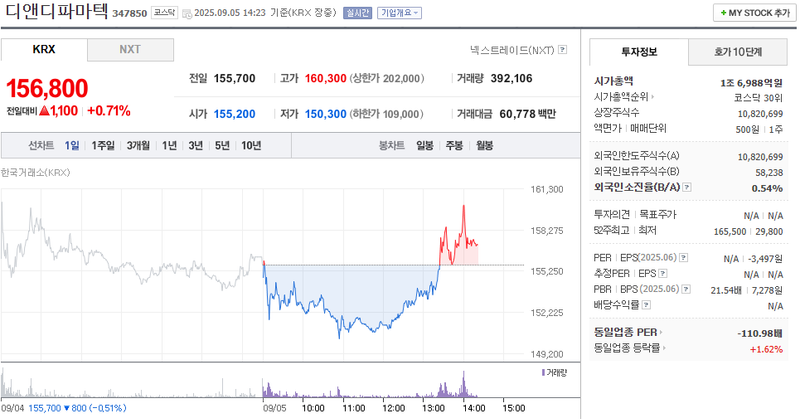800x419 pixels.
Task: Open the 투자정보 tab
Action: point(639,52)
